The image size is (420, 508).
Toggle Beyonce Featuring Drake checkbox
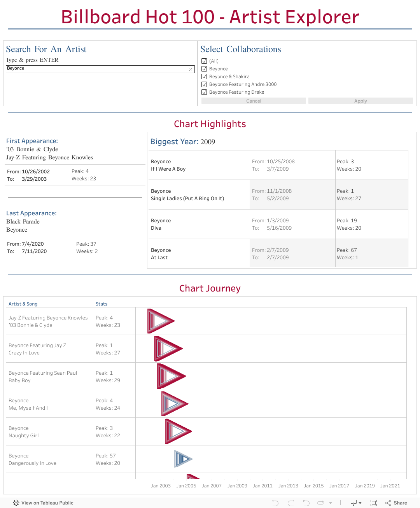[x=204, y=92]
